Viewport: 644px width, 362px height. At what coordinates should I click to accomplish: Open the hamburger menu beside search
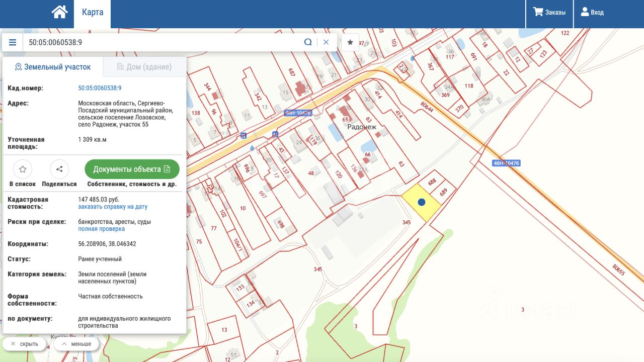pos(13,42)
